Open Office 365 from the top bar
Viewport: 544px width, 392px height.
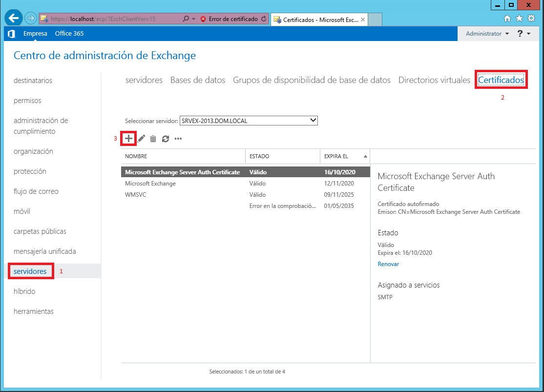[x=68, y=33]
